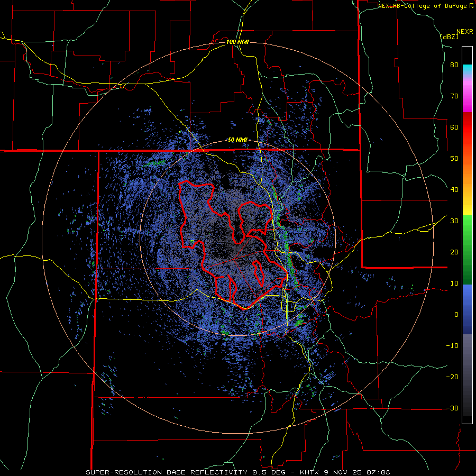
Task: Click the NEXLAB-College of DuPage watermark text
Action: pyautogui.click(x=423, y=6)
